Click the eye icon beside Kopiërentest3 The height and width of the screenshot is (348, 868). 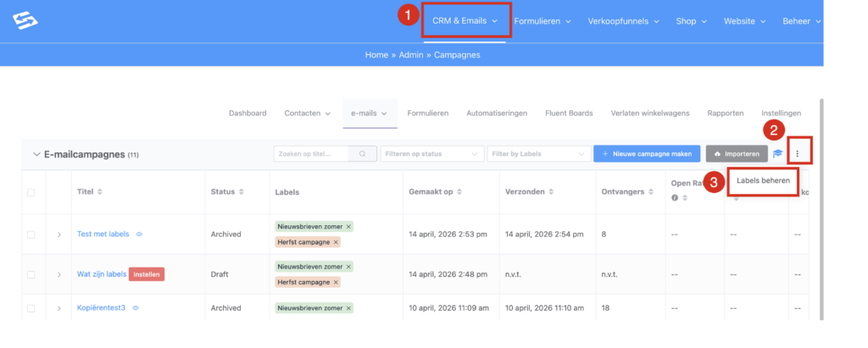click(x=136, y=308)
